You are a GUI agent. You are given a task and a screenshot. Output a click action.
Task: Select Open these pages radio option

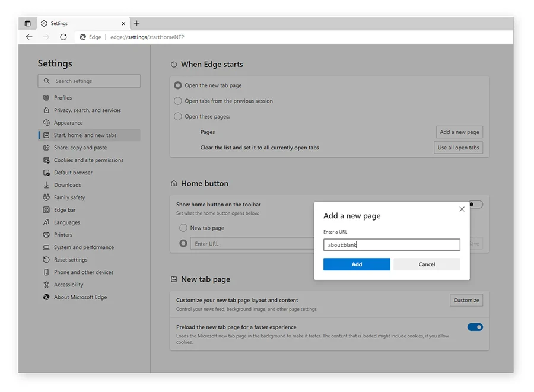(178, 116)
